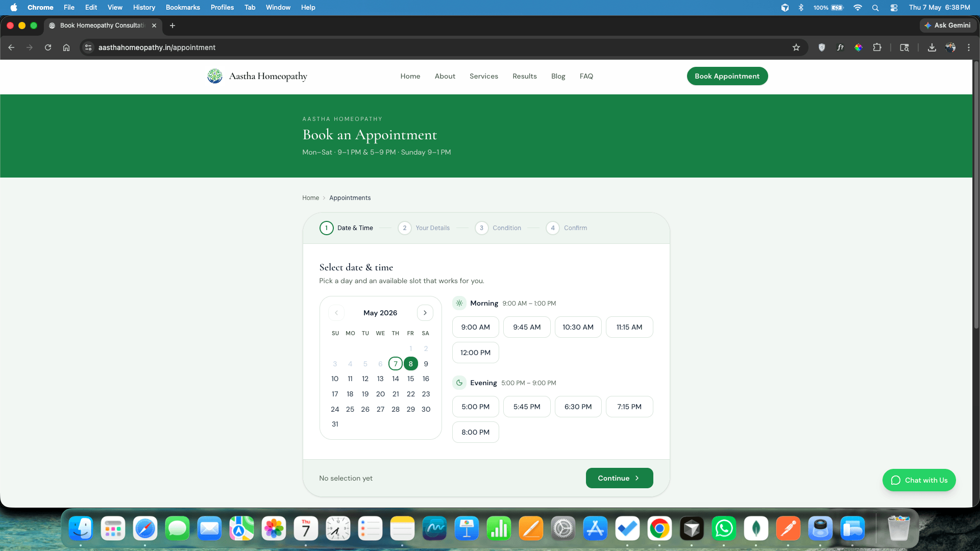Open the FAQ nav link
980x551 pixels.
(x=586, y=76)
